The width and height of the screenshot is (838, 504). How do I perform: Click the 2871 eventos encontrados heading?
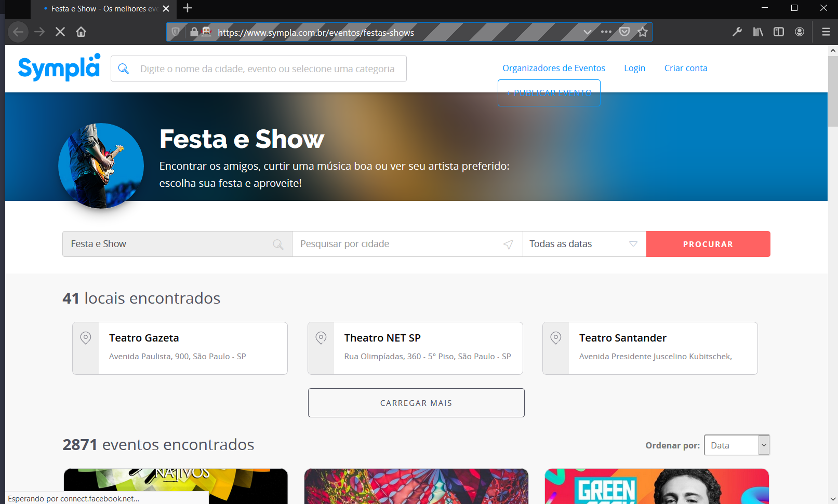[158, 445]
